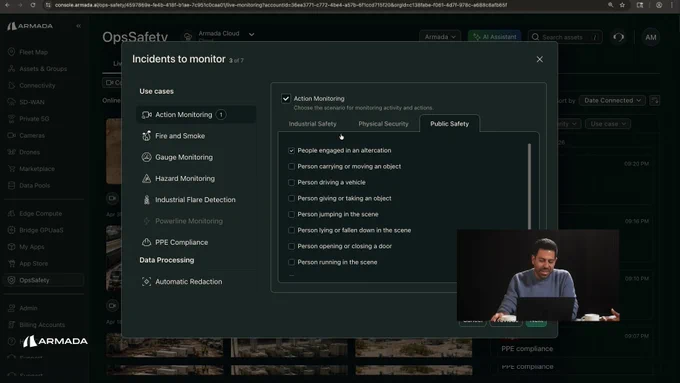Viewport: 680px width, 383px height.
Task: Click the Armada logo in the sidebar header
Action: pos(30,26)
